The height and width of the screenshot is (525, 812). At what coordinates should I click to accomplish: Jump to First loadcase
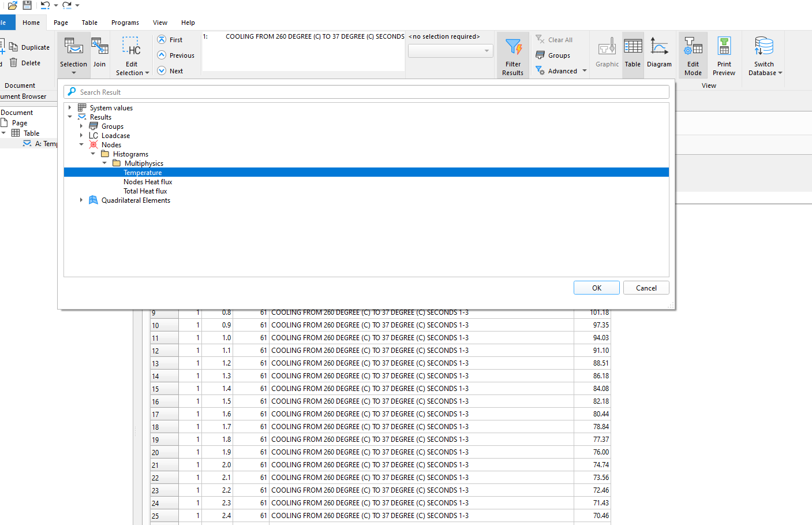(x=170, y=40)
